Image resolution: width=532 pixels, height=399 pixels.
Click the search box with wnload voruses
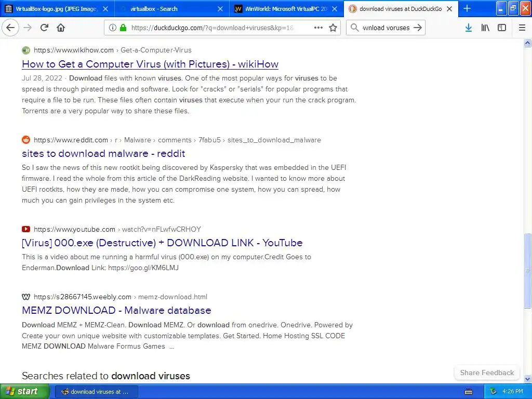[x=386, y=28]
